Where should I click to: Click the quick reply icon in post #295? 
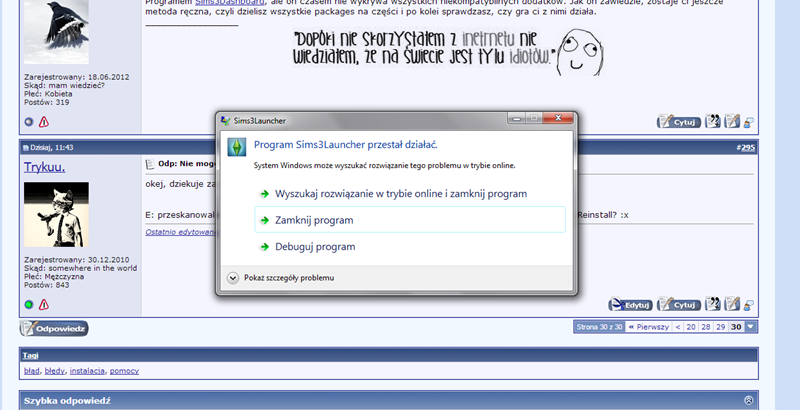point(732,304)
